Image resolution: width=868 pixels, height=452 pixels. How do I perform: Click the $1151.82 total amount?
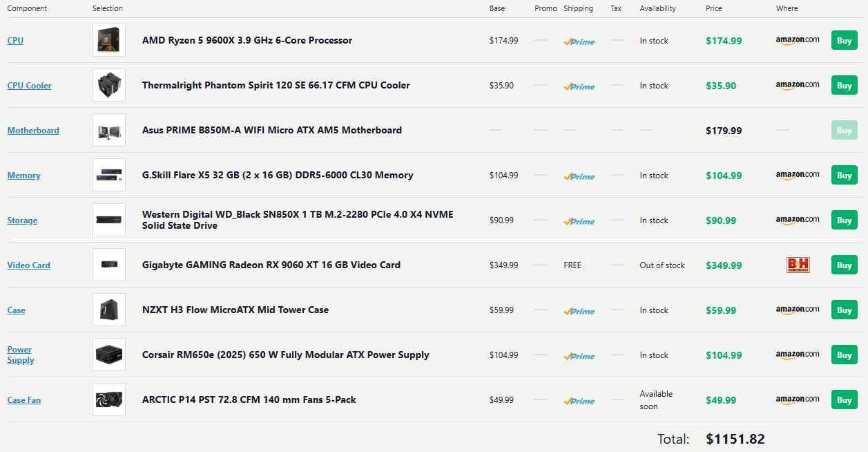coord(735,439)
